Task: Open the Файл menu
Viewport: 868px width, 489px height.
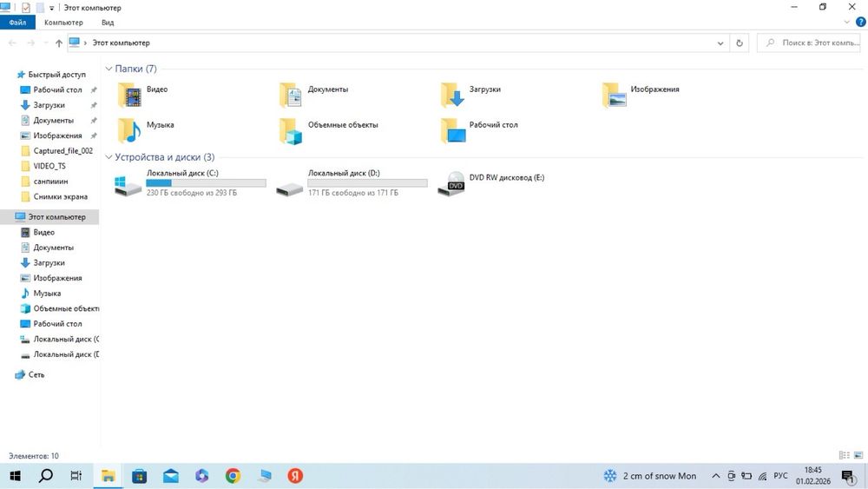Action: [17, 23]
